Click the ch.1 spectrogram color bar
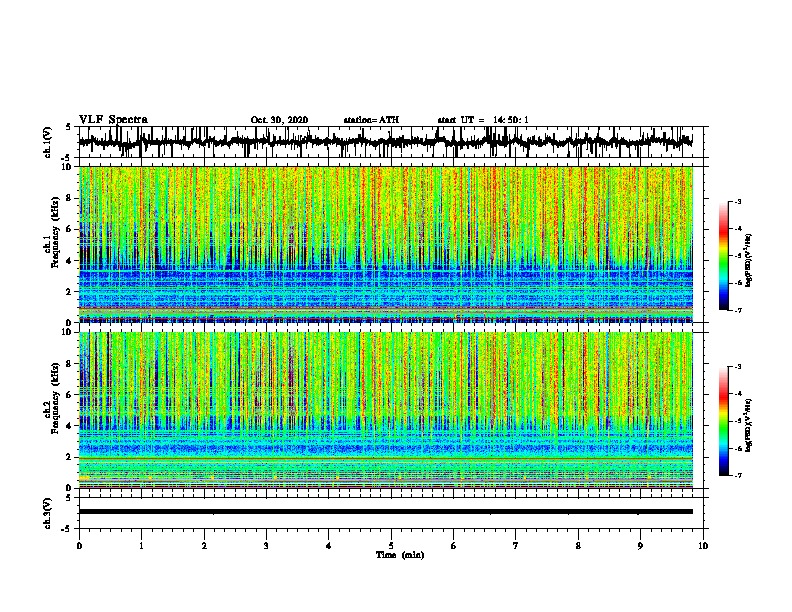The image size is (792, 612). point(724,256)
